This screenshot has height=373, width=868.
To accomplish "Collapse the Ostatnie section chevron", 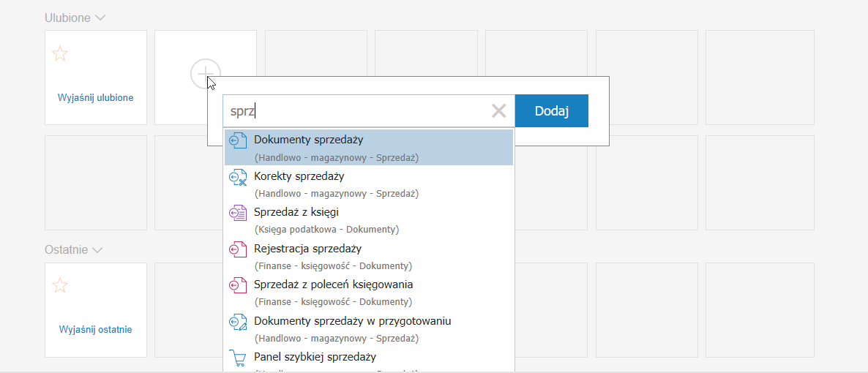I will pyautogui.click(x=97, y=250).
